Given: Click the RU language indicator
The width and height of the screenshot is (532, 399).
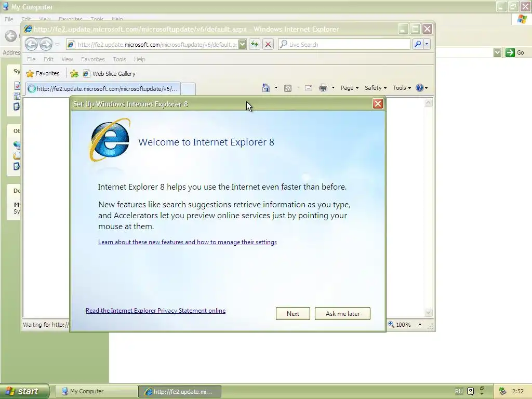Looking at the screenshot, I should [x=459, y=391].
